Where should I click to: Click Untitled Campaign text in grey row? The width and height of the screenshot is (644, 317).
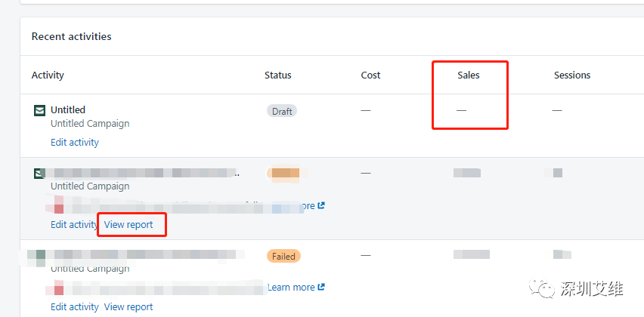pyautogui.click(x=90, y=186)
